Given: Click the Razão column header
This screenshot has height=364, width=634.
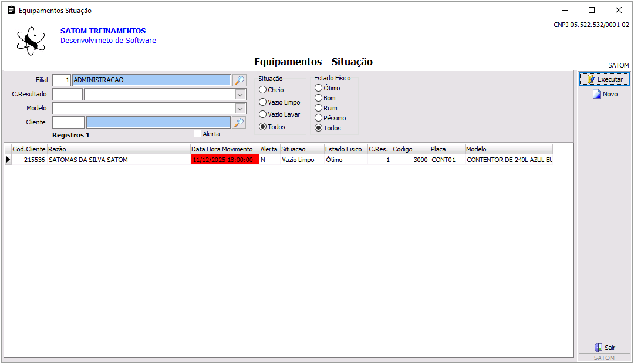Looking at the screenshot, I should [117, 149].
